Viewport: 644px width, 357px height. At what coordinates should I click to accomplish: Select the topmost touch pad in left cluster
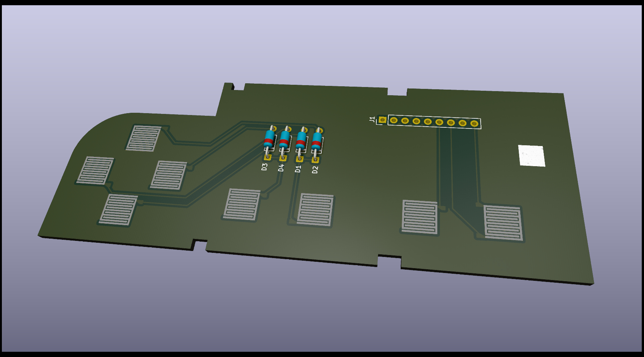(x=144, y=138)
